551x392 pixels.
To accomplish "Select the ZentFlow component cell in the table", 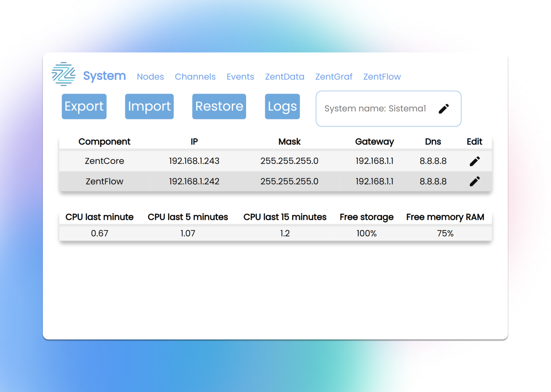I will click(x=104, y=181).
